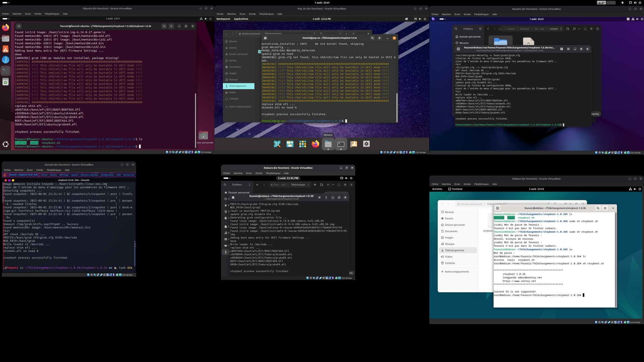Click search icon in Debian terminal header

coord(598,208)
